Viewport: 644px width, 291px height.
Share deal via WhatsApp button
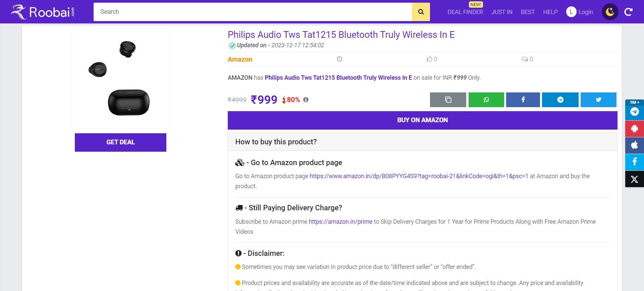click(x=486, y=100)
